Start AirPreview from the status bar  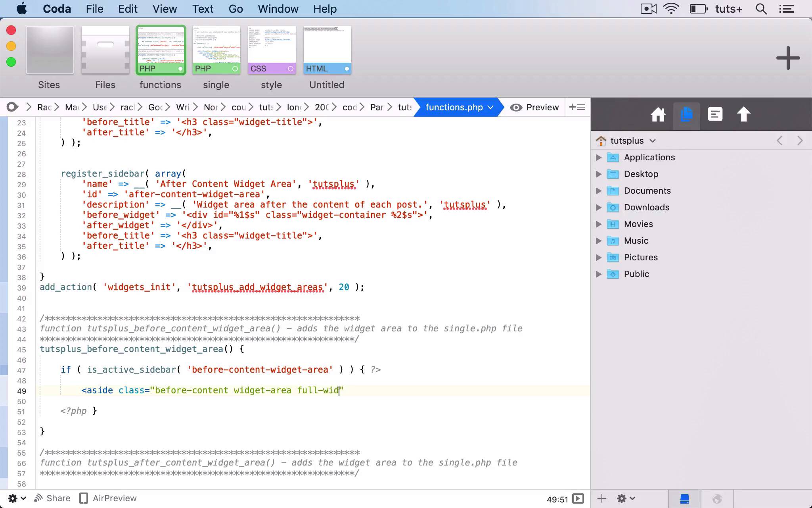[x=107, y=498]
